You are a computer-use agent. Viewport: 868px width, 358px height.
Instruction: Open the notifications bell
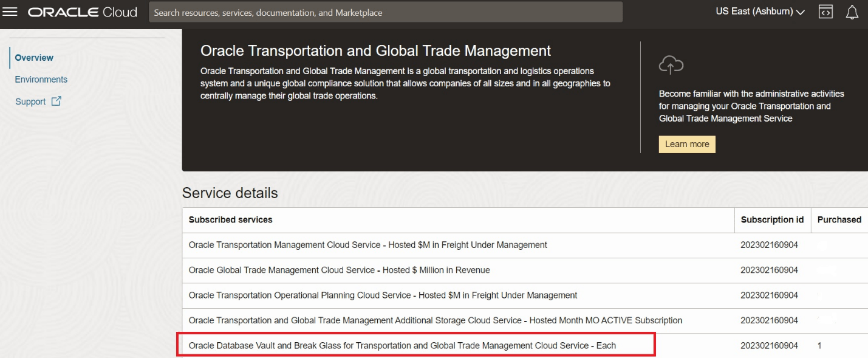(852, 12)
